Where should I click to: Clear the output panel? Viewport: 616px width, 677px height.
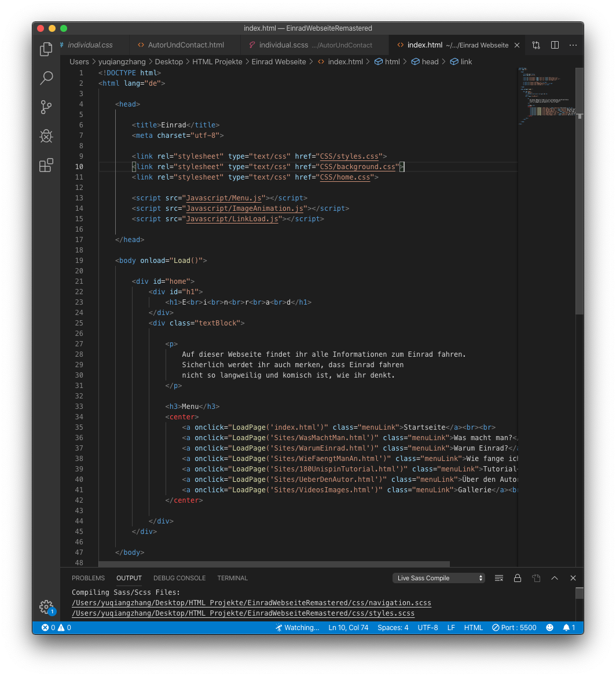coord(498,578)
